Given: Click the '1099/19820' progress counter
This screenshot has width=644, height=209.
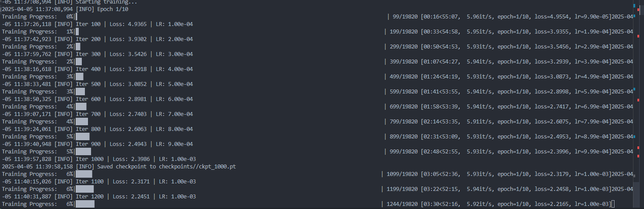Looking at the screenshot, I should pos(402,174).
